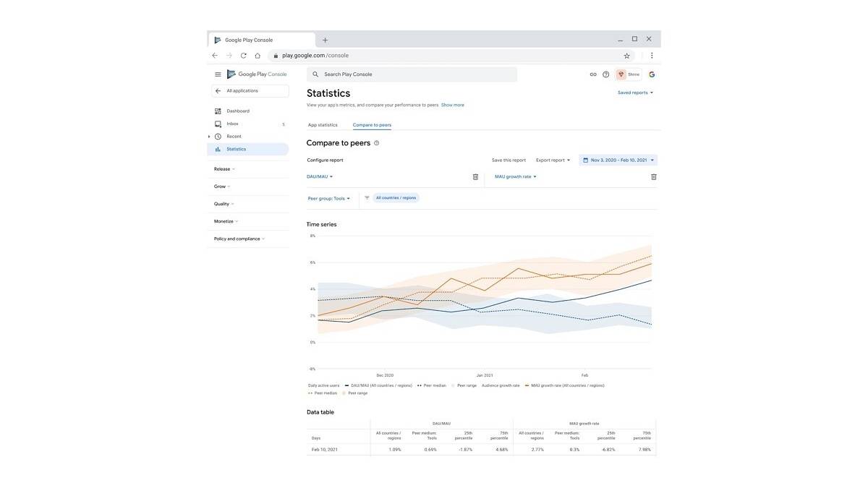Expand the Monetize sidebar section

(226, 221)
